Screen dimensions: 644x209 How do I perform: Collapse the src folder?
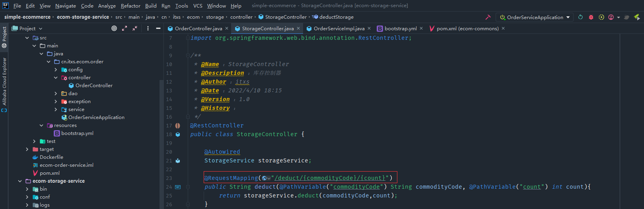(x=27, y=38)
